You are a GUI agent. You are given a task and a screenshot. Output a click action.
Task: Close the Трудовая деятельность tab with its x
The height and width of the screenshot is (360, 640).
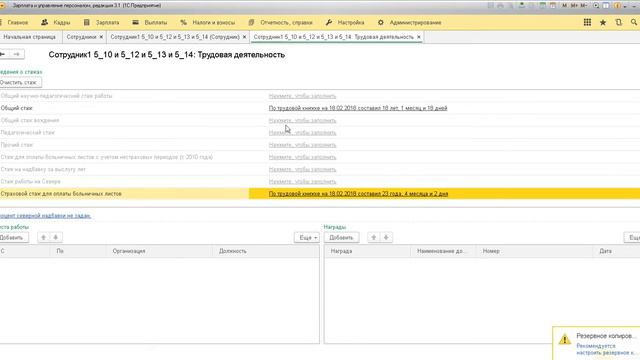[x=419, y=37]
